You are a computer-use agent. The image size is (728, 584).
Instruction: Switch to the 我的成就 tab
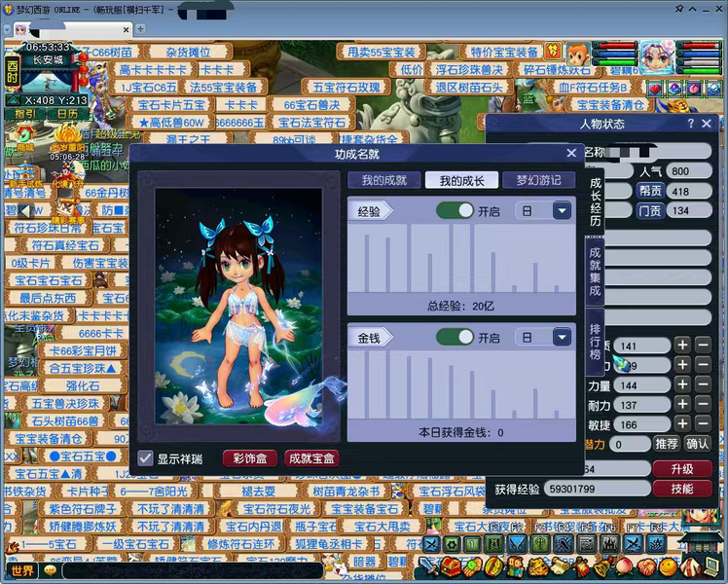pos(384,180)
